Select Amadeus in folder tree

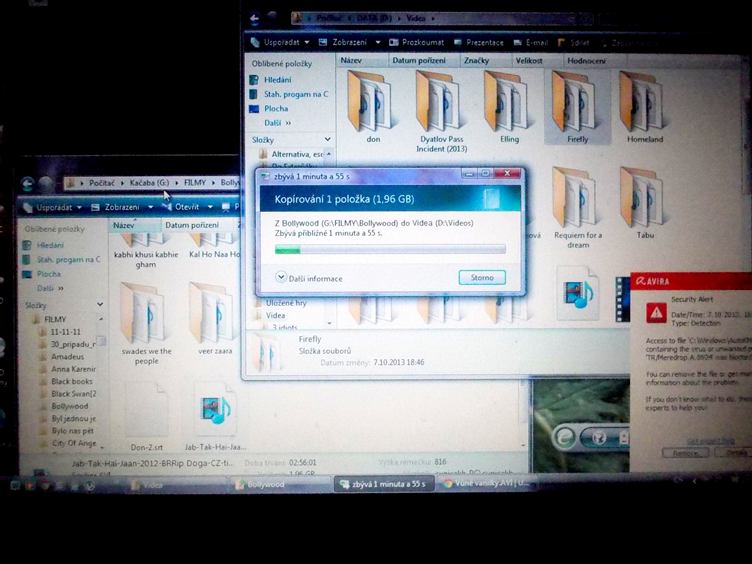coord(67,356)
